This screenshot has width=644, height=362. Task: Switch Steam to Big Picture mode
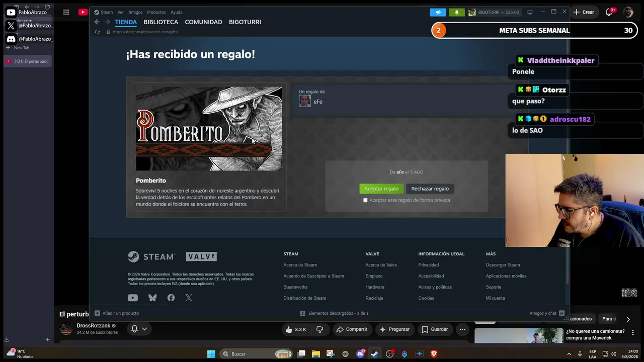pyautogui.click(x=530, y=12)
